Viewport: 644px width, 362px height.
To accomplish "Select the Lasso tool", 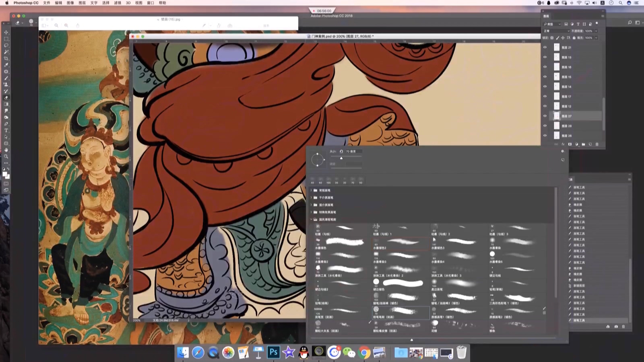I will point(6,45).
